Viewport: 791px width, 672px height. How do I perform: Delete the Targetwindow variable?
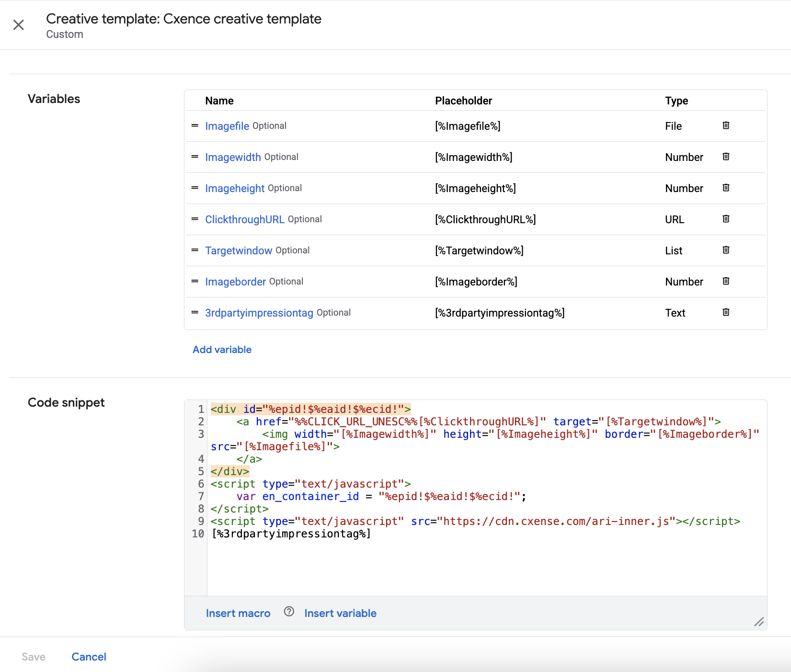(x=726, y=250)
